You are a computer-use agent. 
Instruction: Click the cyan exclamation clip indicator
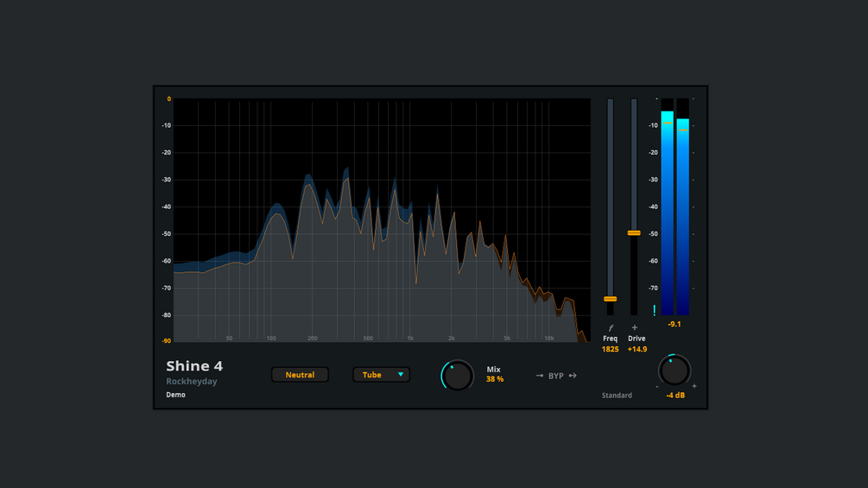point(655,310)
